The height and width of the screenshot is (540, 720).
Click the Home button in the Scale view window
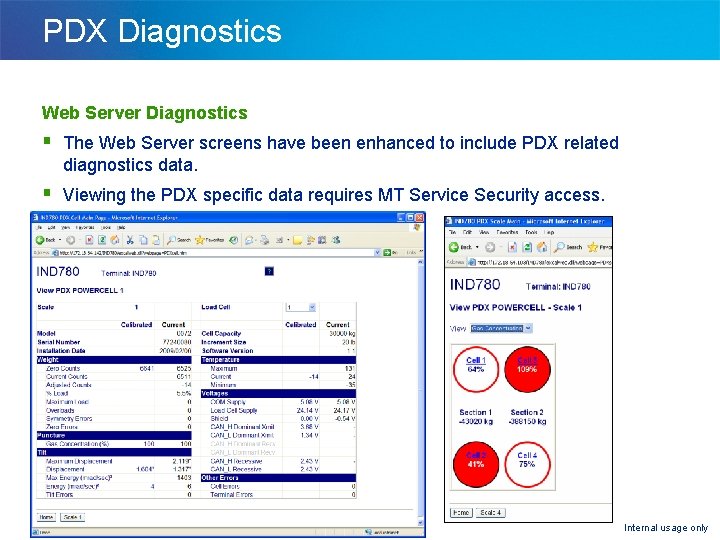click(x=461, y=512)
